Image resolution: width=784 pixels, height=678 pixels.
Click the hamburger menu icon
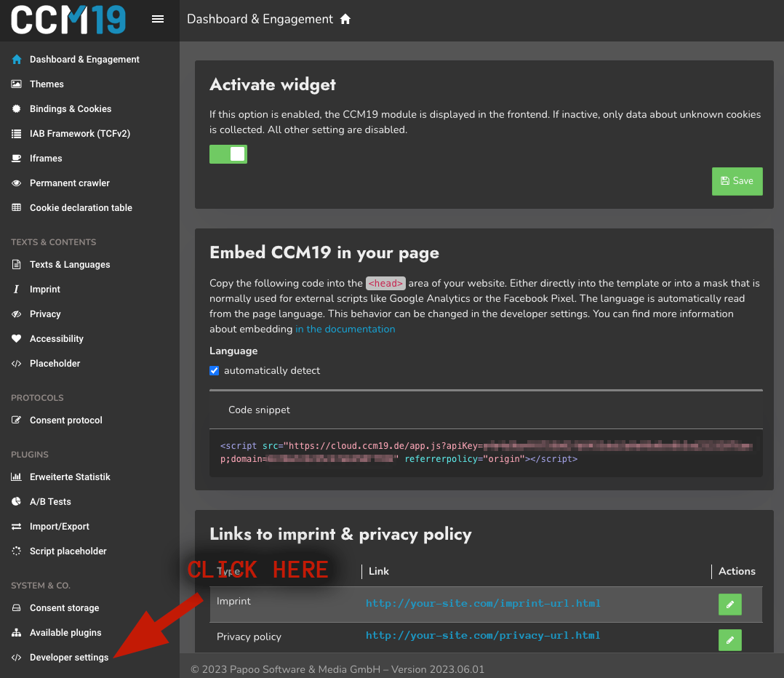tap(158, 19)
